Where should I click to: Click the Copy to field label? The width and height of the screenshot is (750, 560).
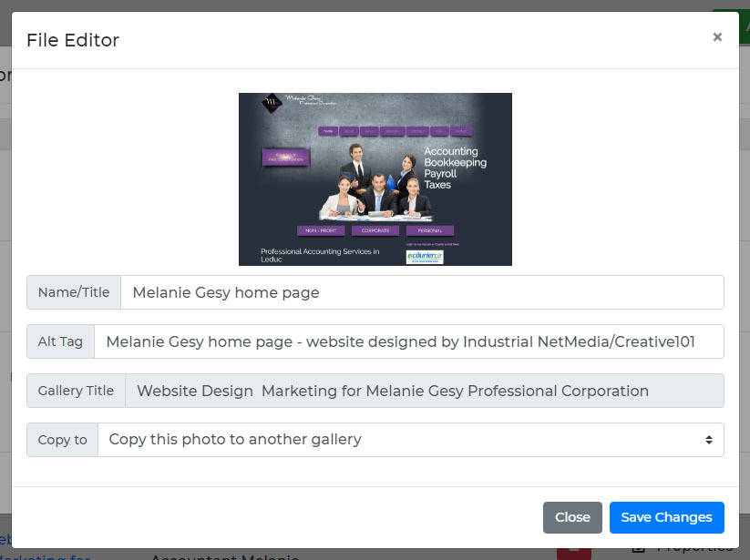coord(63,440)
